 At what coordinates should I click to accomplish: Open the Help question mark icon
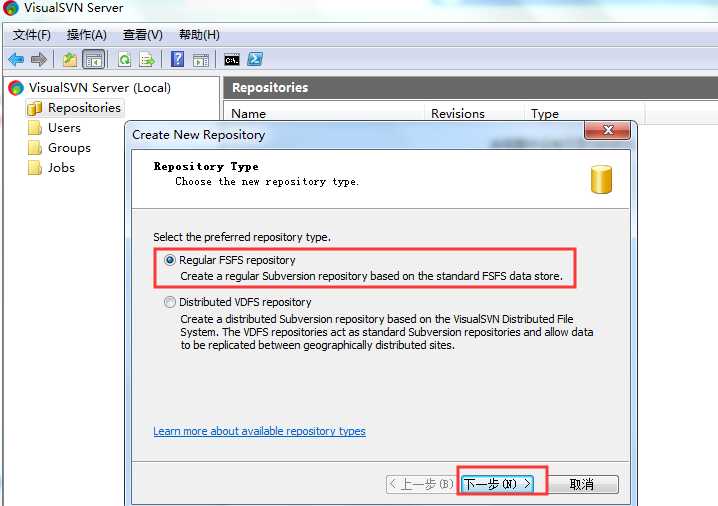point(177,59)
